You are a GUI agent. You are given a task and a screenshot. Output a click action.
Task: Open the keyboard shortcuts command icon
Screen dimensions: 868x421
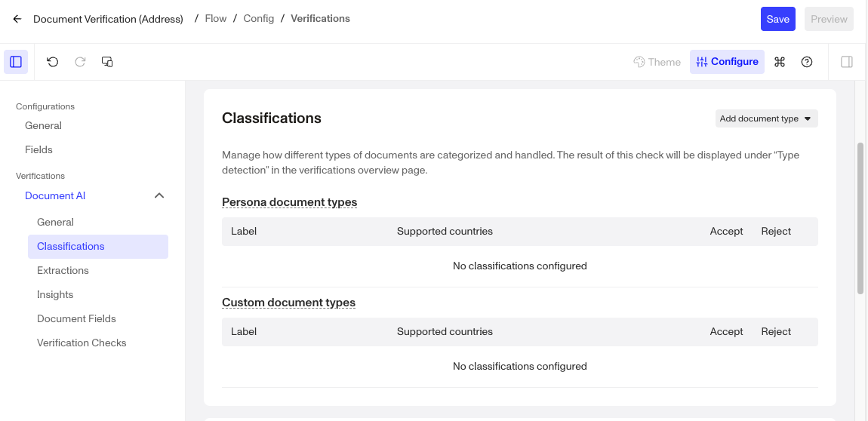click(780, 62)
